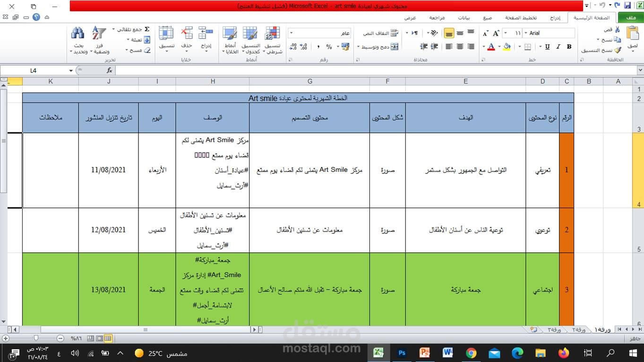Click the decrease indent icon
Screen dimensions: 644x362
[x=434, y=47]
